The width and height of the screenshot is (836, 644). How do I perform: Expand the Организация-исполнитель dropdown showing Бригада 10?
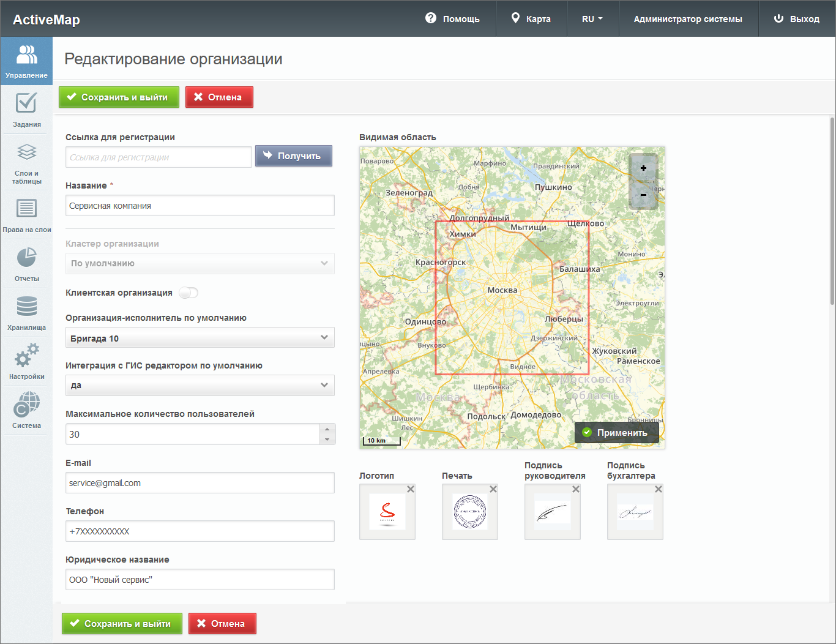200,338
